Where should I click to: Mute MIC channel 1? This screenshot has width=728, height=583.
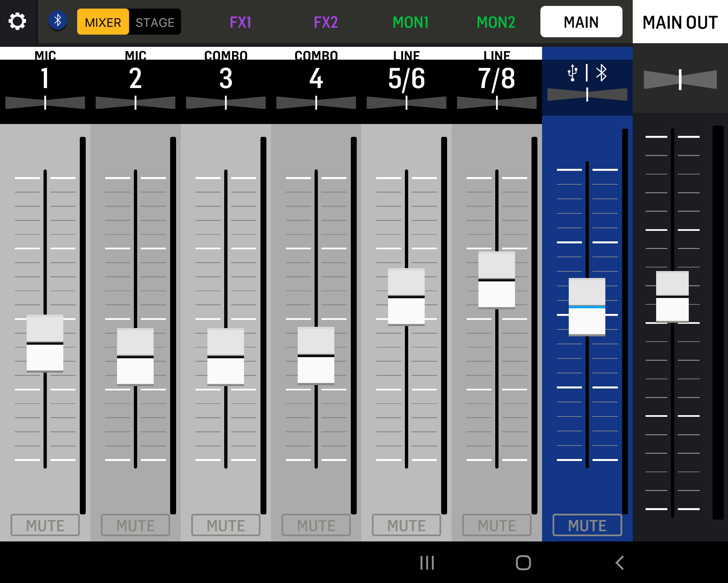click(45, 525)
